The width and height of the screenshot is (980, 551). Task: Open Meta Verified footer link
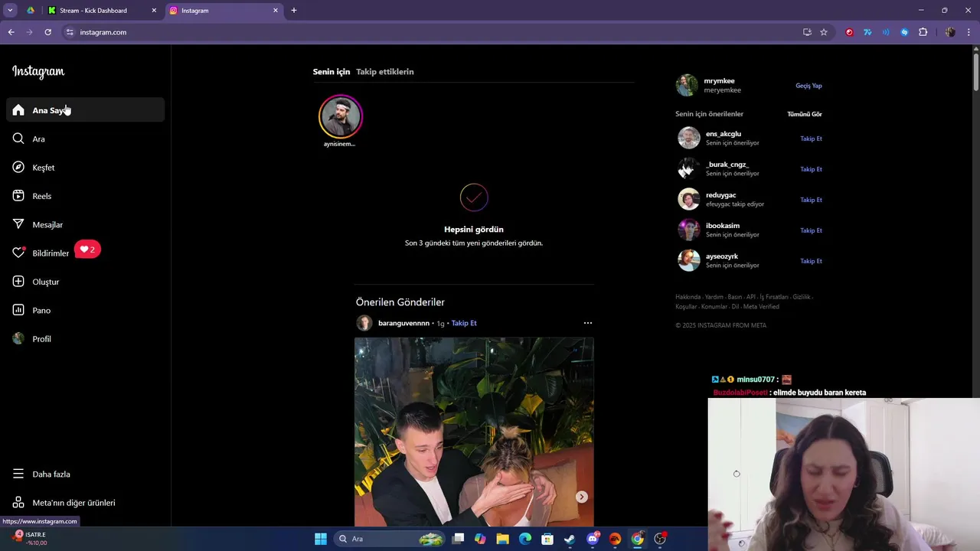click(761, 307)
